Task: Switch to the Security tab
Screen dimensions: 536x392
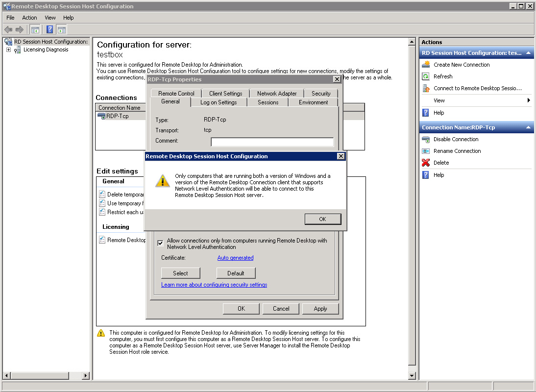Action: [x=321, y=93]
